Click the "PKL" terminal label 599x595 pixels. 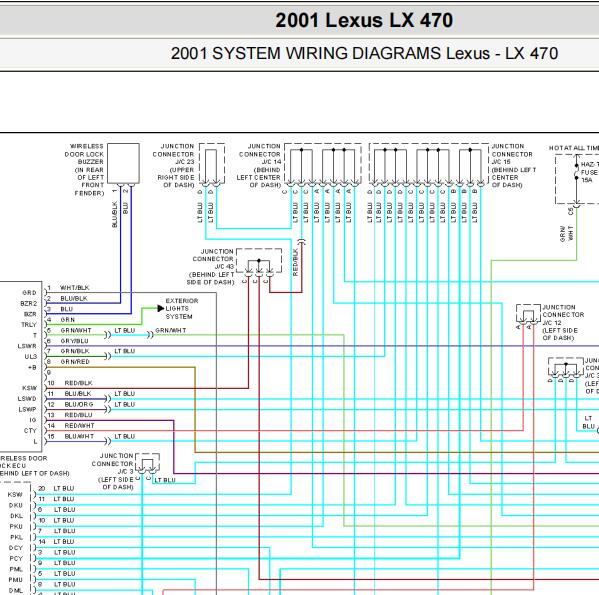16,537
